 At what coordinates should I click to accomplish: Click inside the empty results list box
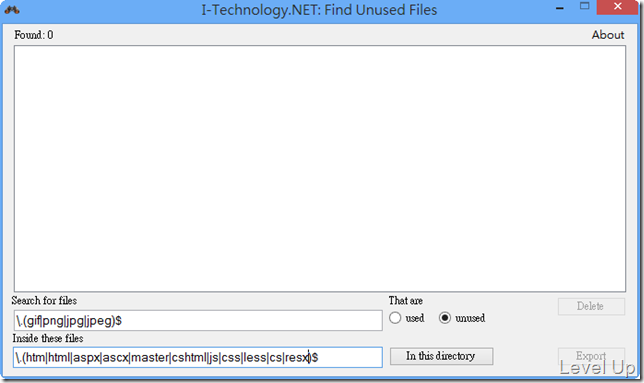click(x=320, y=169)
